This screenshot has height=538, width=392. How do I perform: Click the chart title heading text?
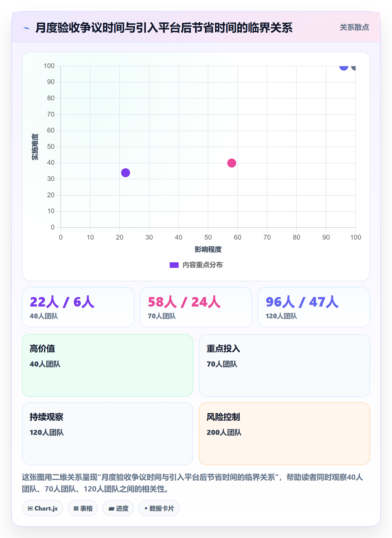click(164, 28)
